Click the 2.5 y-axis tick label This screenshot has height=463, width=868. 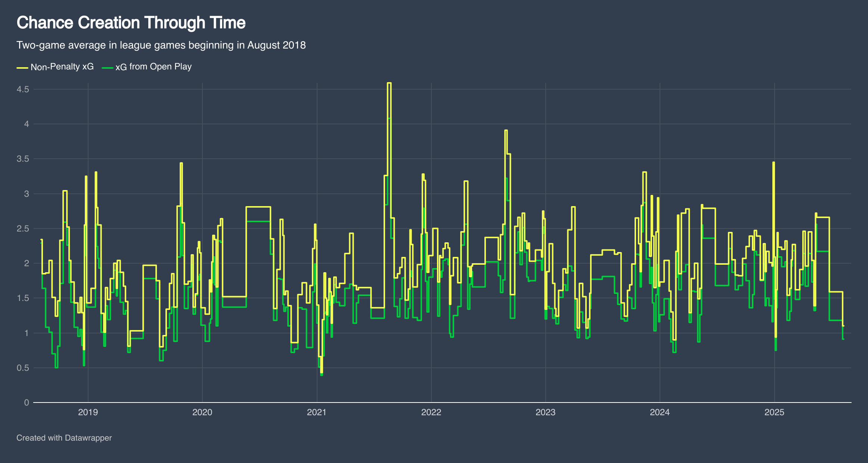point(22,229)
